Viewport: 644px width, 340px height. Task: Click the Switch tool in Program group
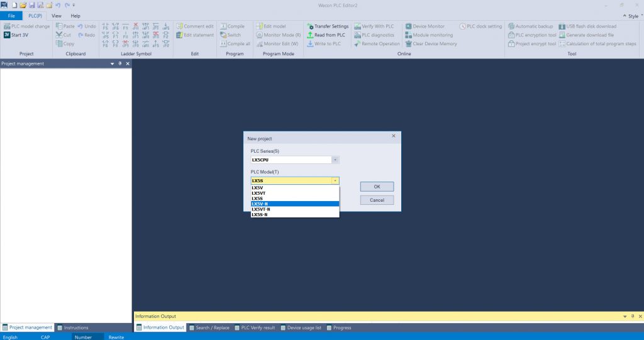pos(230,35)
